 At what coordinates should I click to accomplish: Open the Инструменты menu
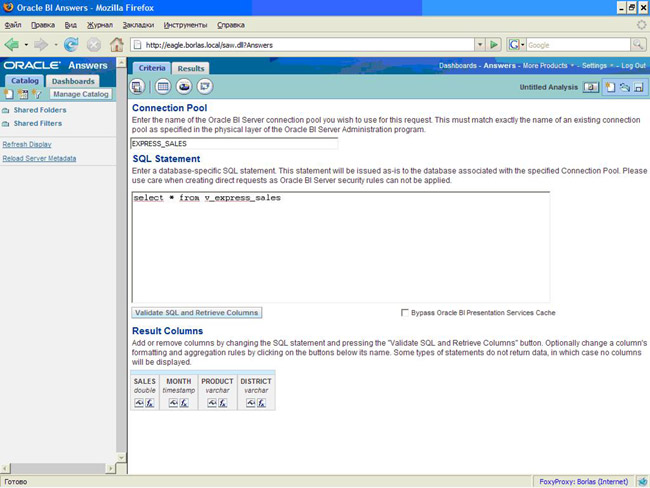[x=187, y=23]
